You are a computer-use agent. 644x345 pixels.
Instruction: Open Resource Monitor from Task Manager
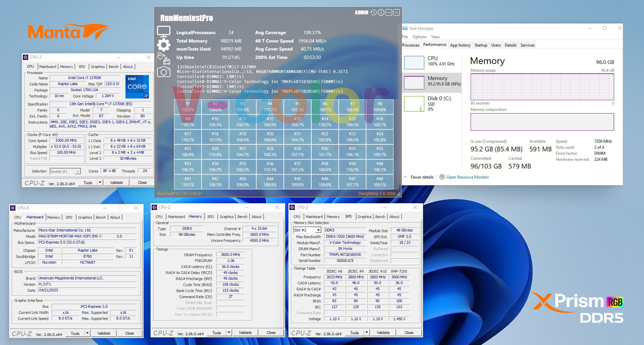pyautogui.click(x=467, y=177)
